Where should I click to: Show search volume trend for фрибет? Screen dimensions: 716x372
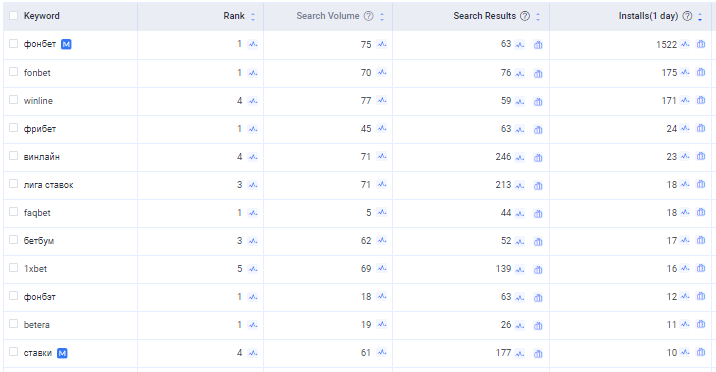click(382, 129)
